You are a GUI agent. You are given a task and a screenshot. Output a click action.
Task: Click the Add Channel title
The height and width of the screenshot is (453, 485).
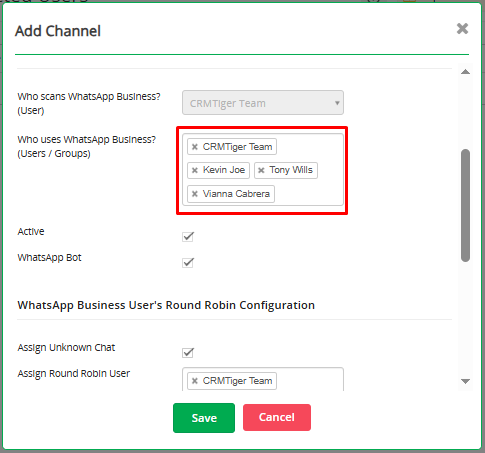click(x=58, y=31)
